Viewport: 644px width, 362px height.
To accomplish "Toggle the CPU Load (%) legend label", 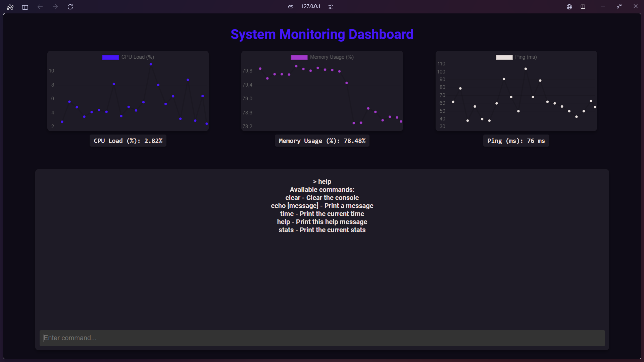I will click(x=138, y=57).
